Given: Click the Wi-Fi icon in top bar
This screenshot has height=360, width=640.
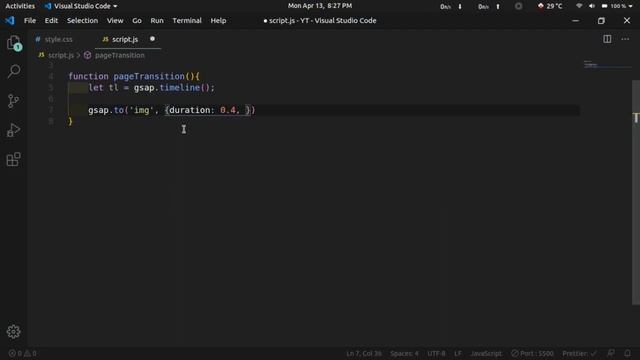Looking at the screenshot, I should click(579, 6).
